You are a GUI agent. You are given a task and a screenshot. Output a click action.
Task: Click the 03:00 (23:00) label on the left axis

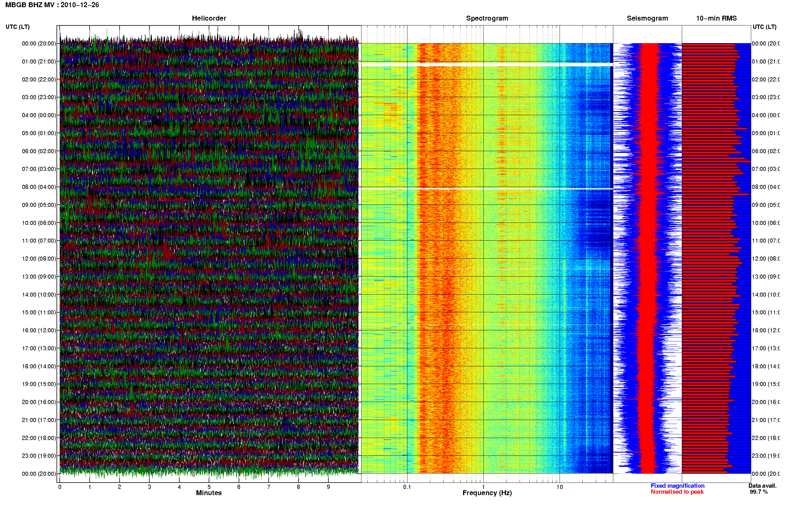click(39, 97)
